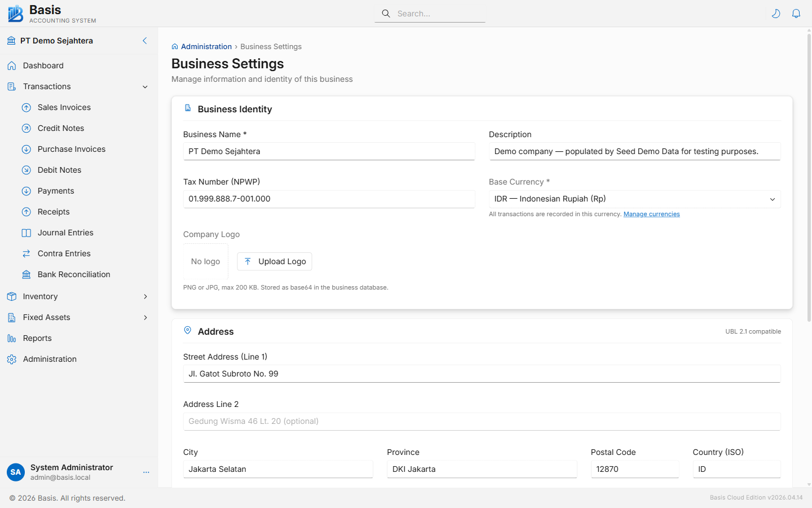This screenshot has height=508, width=812.
Task: Toggle the theme using the moon icon
Action: point(776,13)
